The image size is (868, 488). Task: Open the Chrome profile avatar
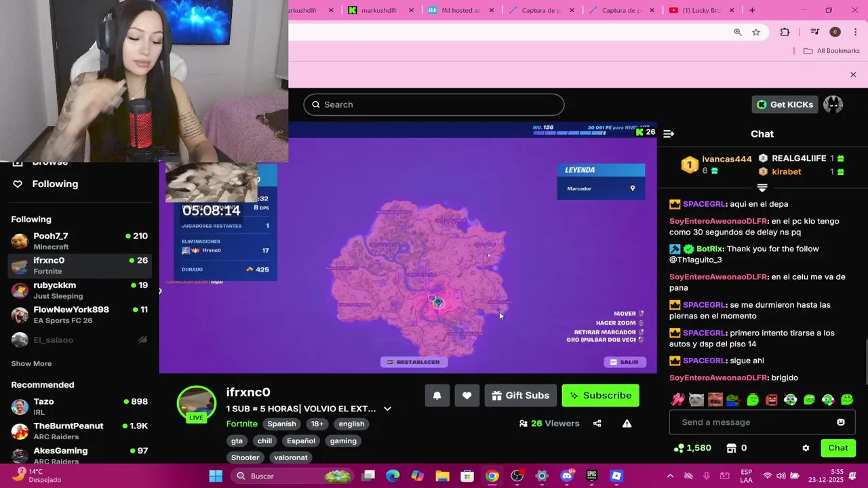(x=835, y=32)
